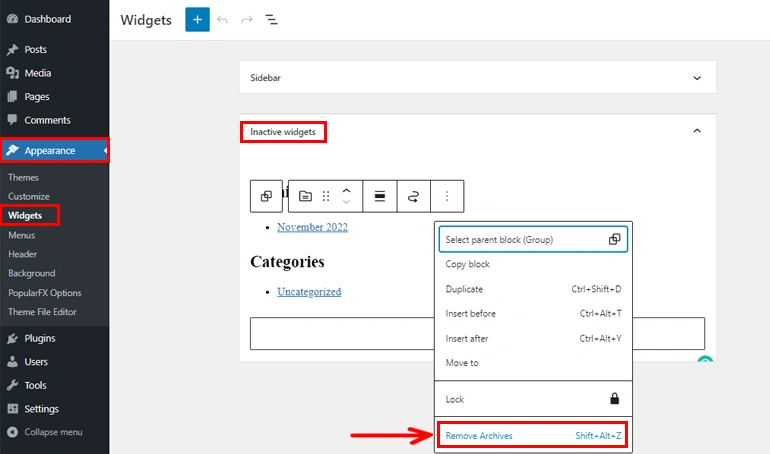Choose Insert before option
This screenshot has height=454, width=770.
[533, 314]
